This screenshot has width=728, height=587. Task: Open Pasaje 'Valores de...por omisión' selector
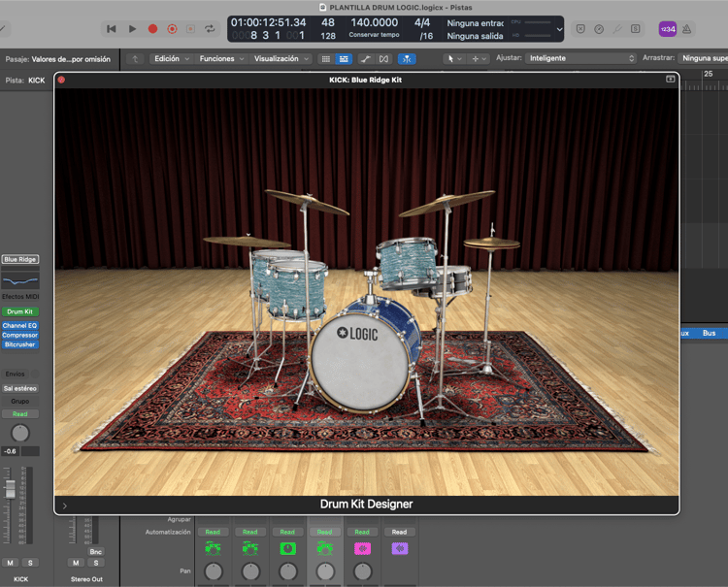(x=71, y=59)
